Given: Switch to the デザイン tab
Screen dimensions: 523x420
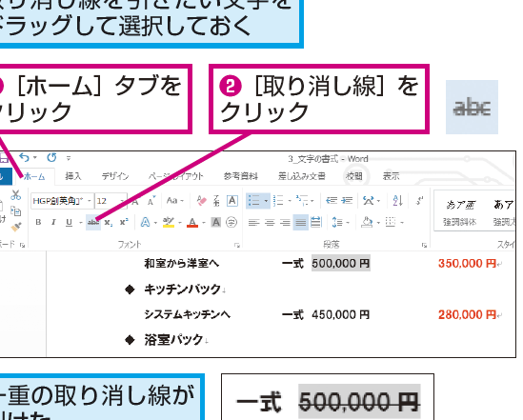Looking at the screenshot, I should tap(115, 176).
